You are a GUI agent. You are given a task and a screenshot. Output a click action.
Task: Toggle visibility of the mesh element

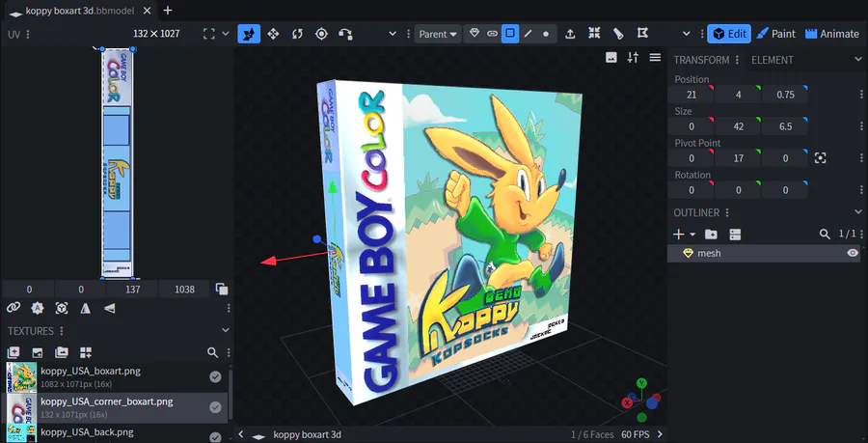click(853, 253)
